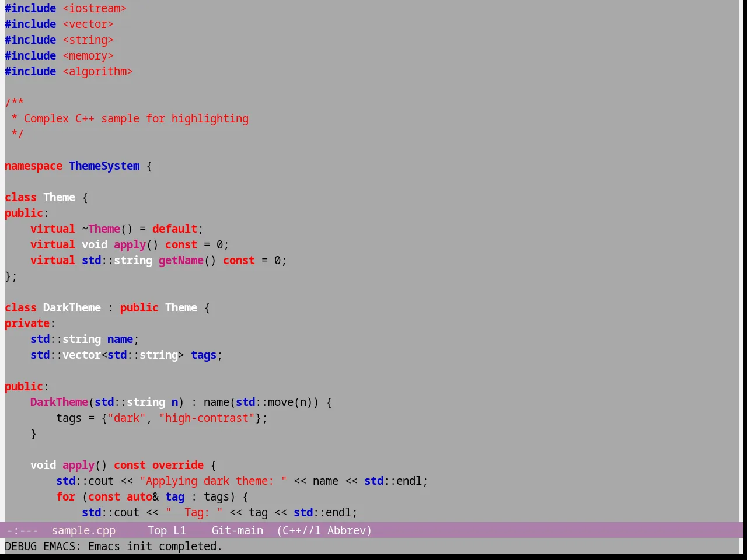Click the 'default' keyword
The height and width of the screenshot is (560, 747).
tap(175, 229)
